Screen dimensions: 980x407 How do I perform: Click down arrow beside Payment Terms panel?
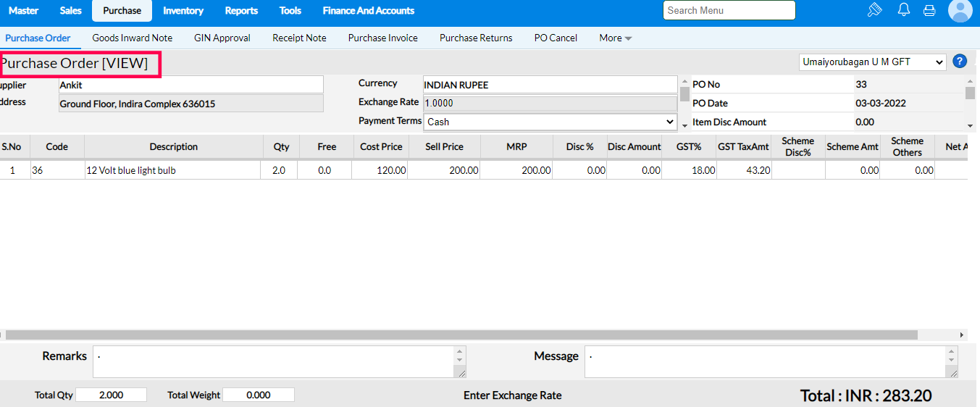click(x=684, y=125)
